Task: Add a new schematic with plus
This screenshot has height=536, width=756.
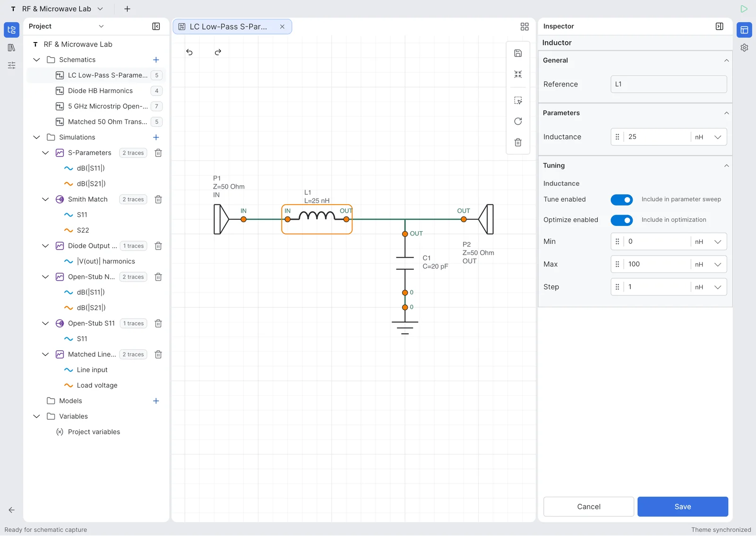Action: (x=156, y=60)
